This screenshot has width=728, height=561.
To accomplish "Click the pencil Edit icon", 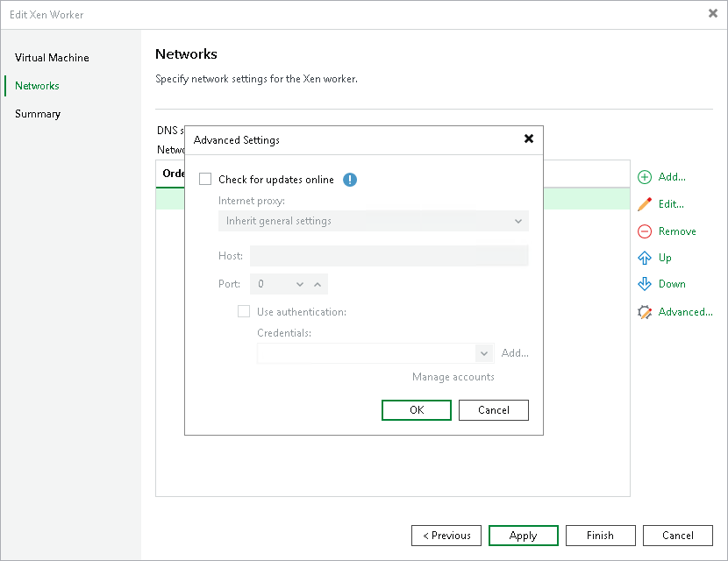I will pos(645,204).
